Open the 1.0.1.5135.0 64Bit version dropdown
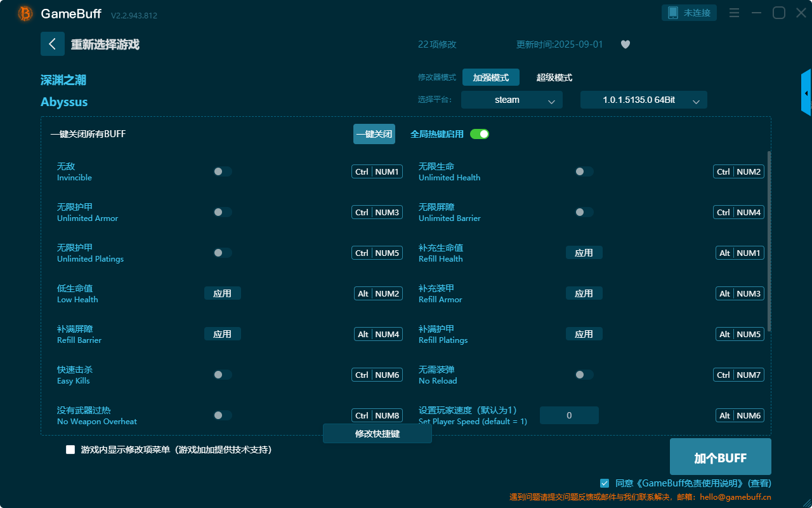This screenshot has height=508, width=812. click(644, 100)
